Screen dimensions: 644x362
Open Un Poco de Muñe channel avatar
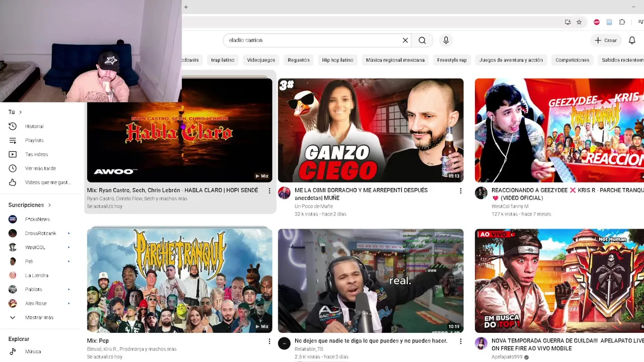284,193
